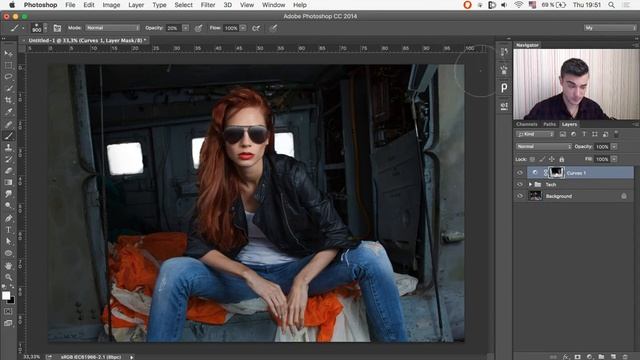Hide the Curves 1 layer
The height and width of the screenshot is (360, 640).
pos(520,173)
